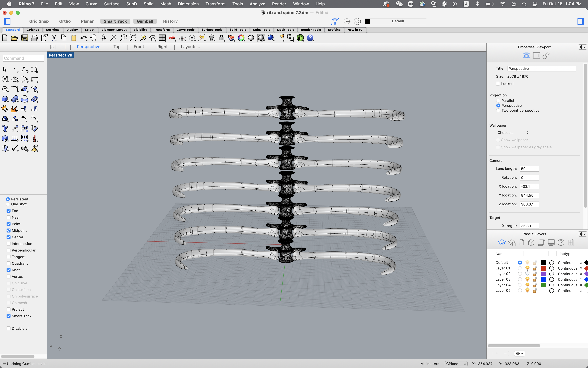Click the Zoom extents icon
588x368 pixels.
(133, 38)
